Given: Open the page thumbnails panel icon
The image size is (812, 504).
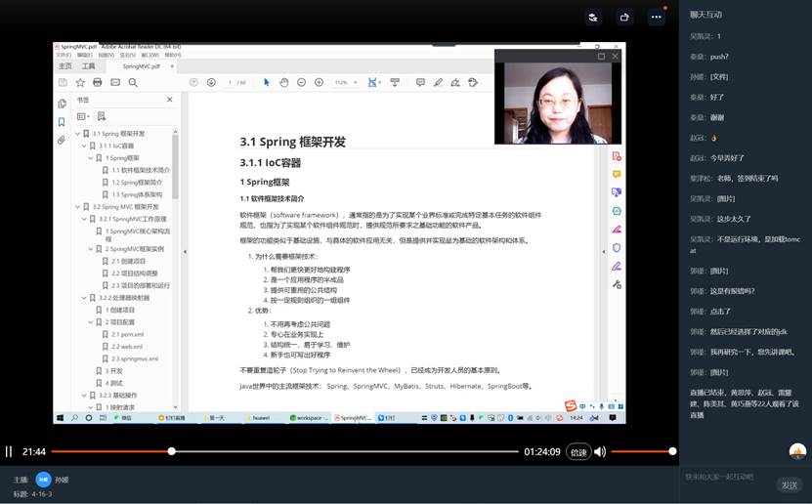Looking at the screenshot, I should point(63,104).
